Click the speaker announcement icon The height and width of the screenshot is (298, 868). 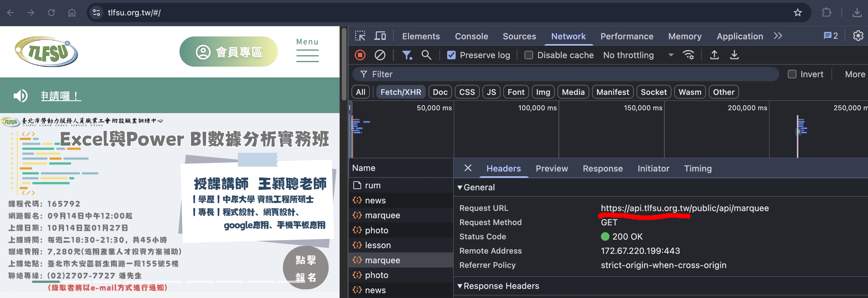pyautogui.click(x=21, y=96)
